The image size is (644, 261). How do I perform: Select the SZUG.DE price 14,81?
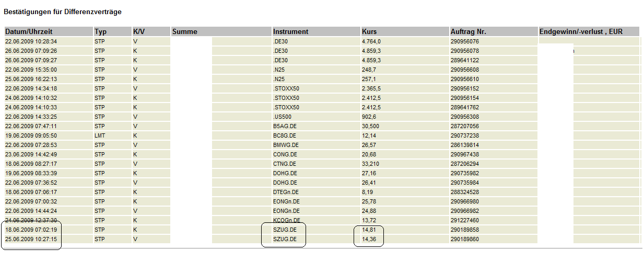pos(369,230)
